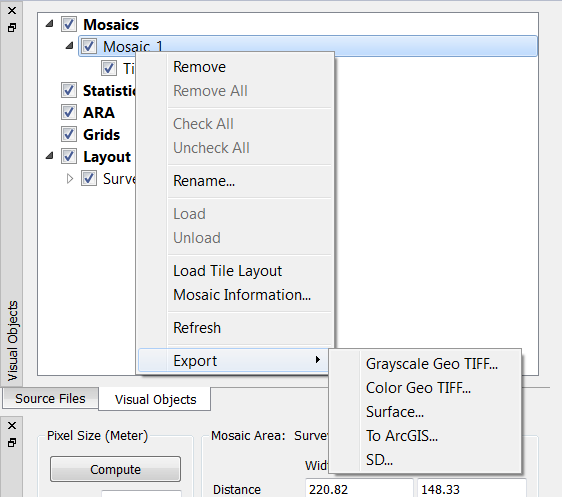Click the Distance field showing 220.82
The height and width of the screenshot is (497, 562).
[x=359, y=489]
